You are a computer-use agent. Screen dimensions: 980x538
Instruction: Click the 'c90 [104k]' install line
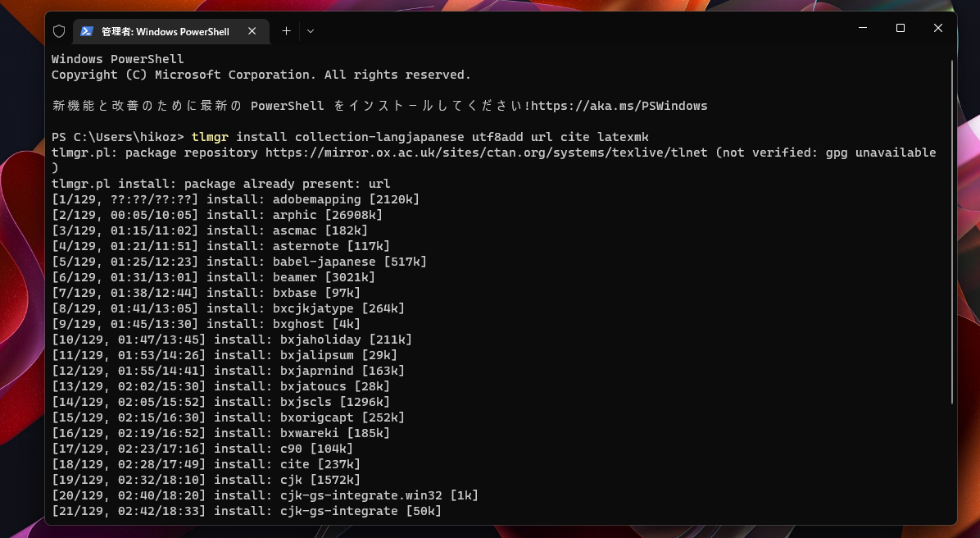pyautogui.click(x=202, y=449)
